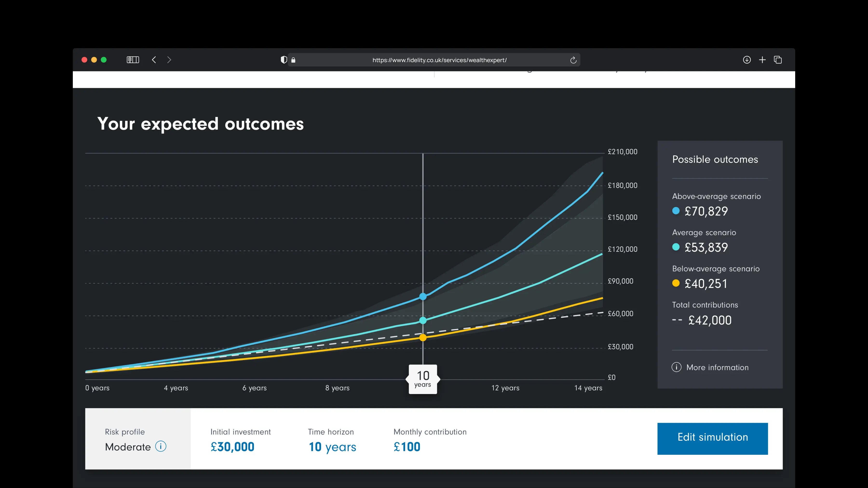868x488 pixels.
Task: Click the padlock icon in address bar
Action: pyautogui.click(x=293, y=60)
